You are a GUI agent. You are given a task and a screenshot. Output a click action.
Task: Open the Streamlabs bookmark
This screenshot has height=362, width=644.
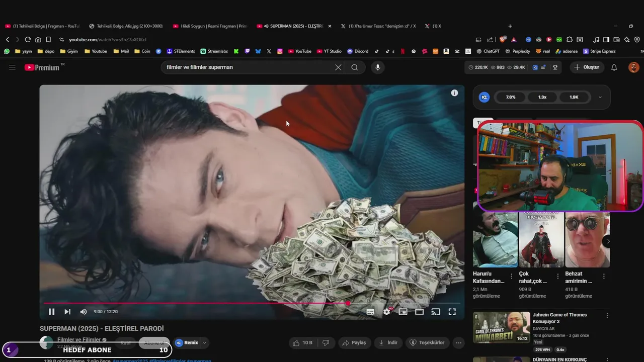[x=214, y=51]
